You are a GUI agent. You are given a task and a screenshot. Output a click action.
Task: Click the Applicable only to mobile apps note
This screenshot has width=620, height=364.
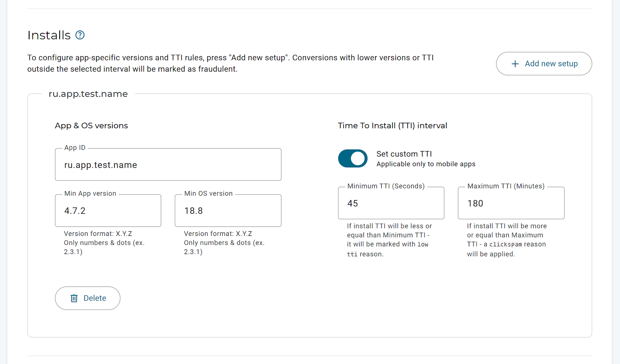click(x=426, y=164)
